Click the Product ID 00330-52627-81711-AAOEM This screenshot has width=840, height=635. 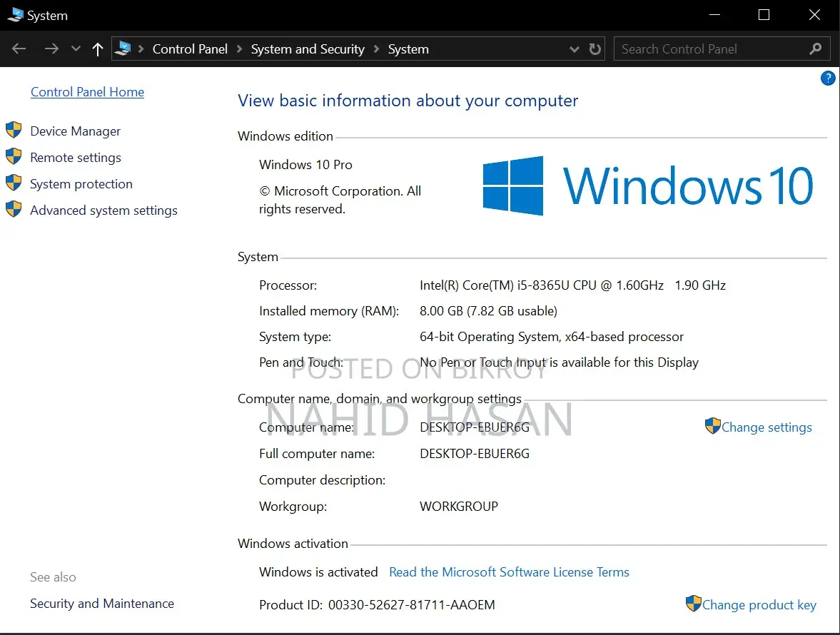[377, 605]
